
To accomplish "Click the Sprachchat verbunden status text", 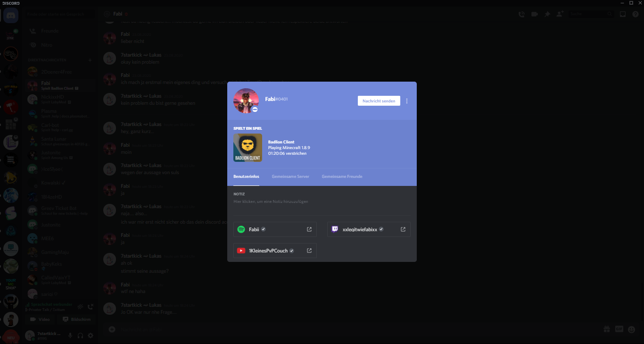I will pyautogui.click(x=52, y=304).
